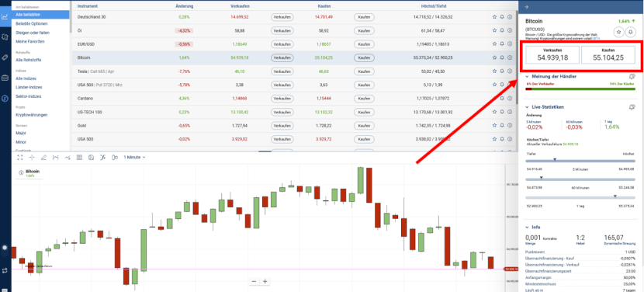Open Bitcoin info icon on chart label

tap(21, 173)
